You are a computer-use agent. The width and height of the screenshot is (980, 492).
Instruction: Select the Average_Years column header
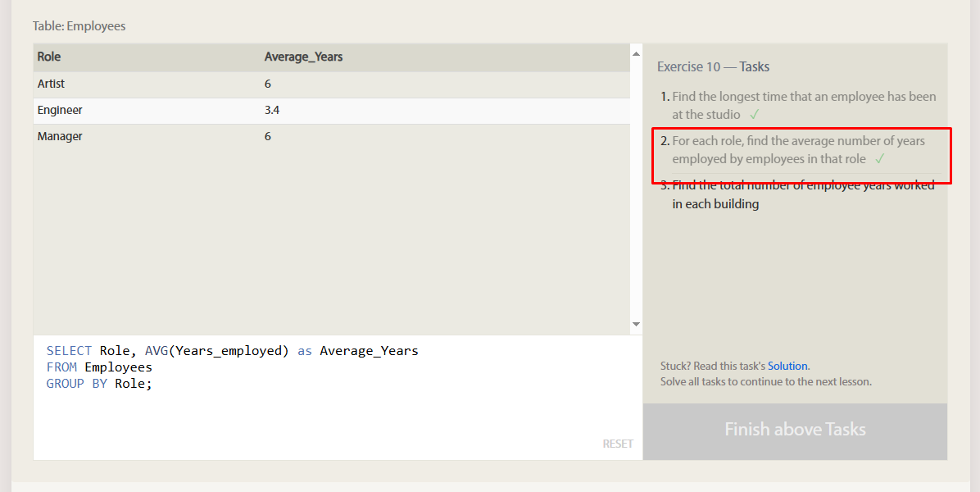pos(303,57)
